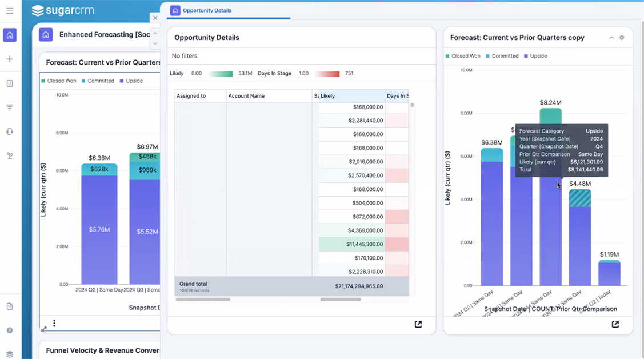
Task: Toggle Committed legend in right chart
Action: pos(502,56)
